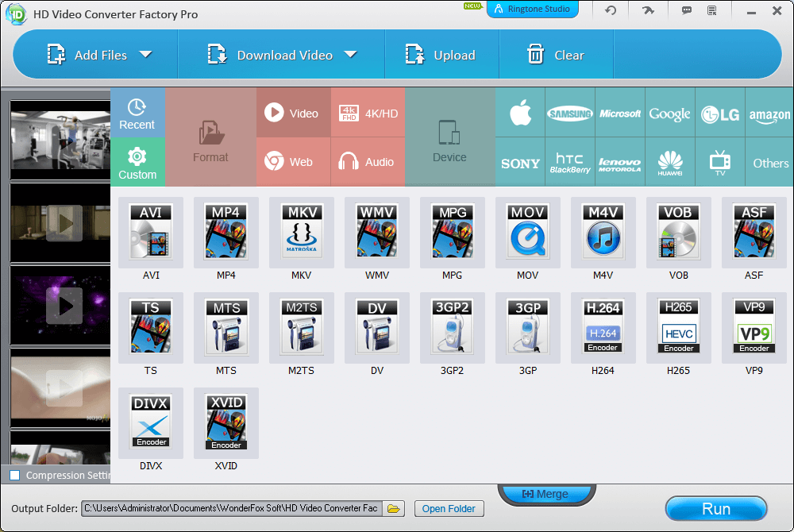Image resolution: width=794 pixels, height=532 pixels.
Task: Select the TV device category icon
Action: (x=720, y=163)
